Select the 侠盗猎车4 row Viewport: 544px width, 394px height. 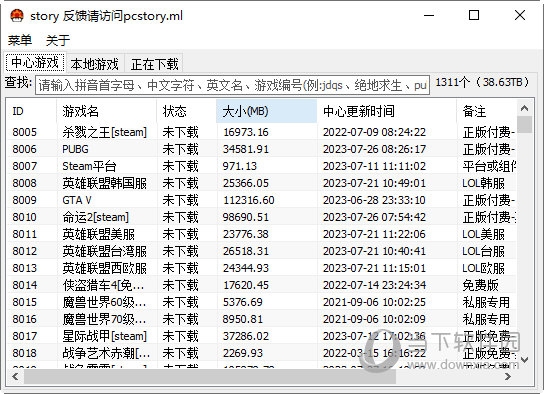[262, 285]
